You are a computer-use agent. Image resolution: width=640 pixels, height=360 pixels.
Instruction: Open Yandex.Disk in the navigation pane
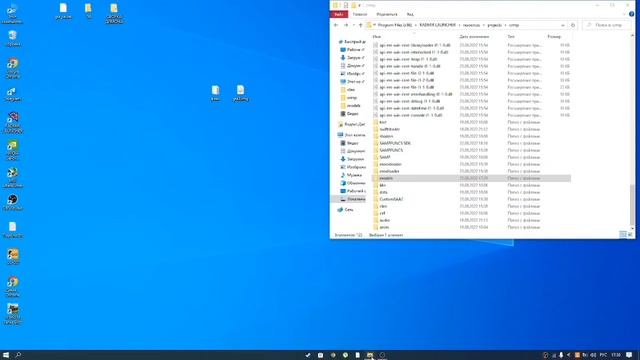[x=351, y=124]
